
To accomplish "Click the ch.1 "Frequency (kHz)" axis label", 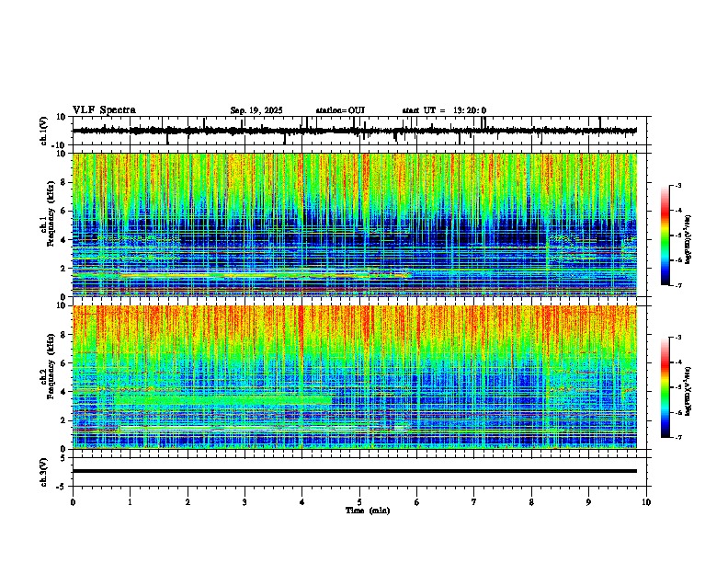I will click(x=51, y=214).
